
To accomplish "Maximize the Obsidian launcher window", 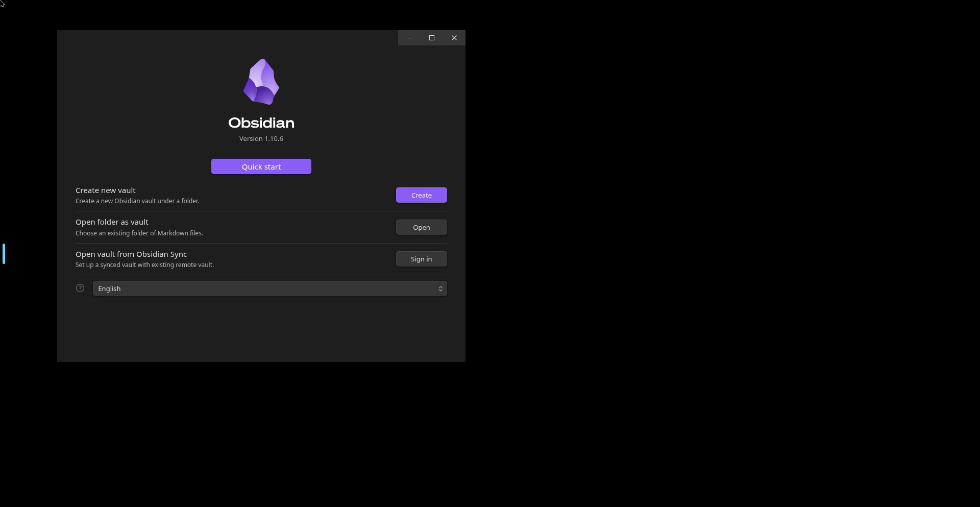I will pos(432,38).
